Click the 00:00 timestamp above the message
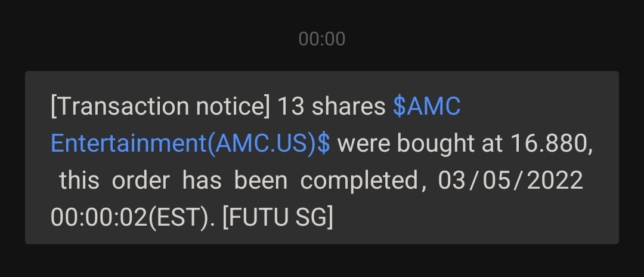The height and width of the screenshot is (277, 644). [x=322, y=39]
